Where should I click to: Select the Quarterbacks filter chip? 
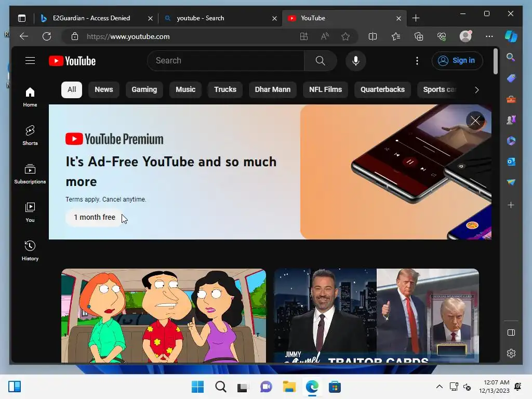point(382,89)
